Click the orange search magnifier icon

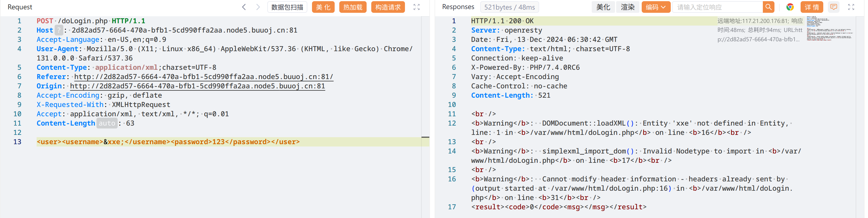tap(769, 7)
